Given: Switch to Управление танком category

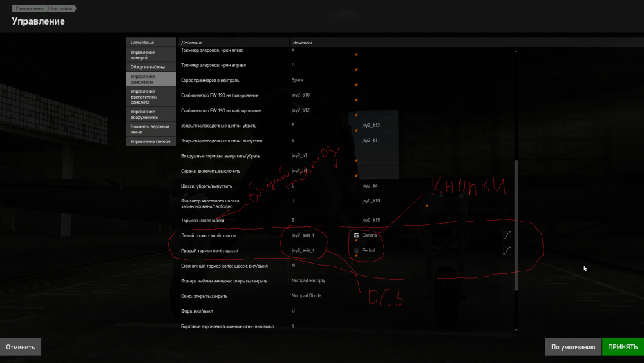Looking at the screenshot, I should click(151, 141).
